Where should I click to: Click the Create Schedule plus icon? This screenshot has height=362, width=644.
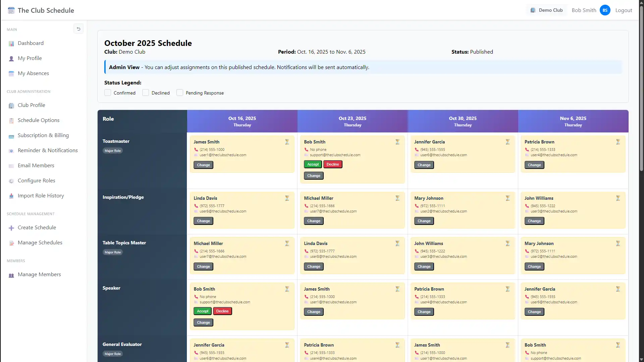tap(11, 228)
